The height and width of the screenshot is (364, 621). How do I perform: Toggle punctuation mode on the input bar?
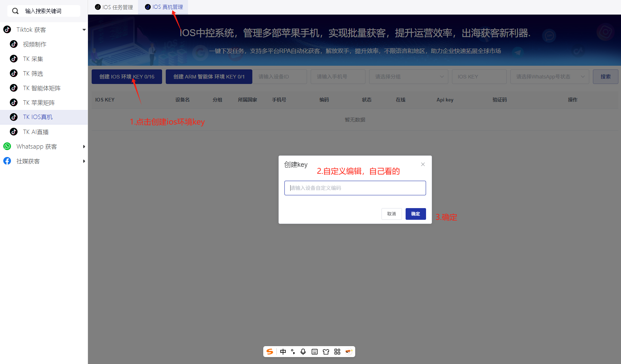pos(293,352)
